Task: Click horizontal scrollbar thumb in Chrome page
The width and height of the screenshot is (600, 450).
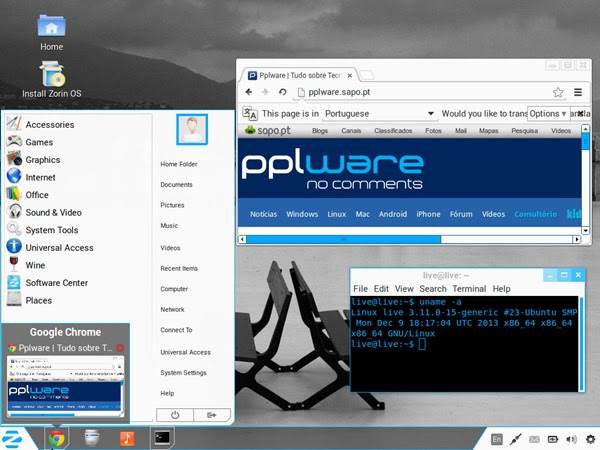Action: tap(344, 240)
